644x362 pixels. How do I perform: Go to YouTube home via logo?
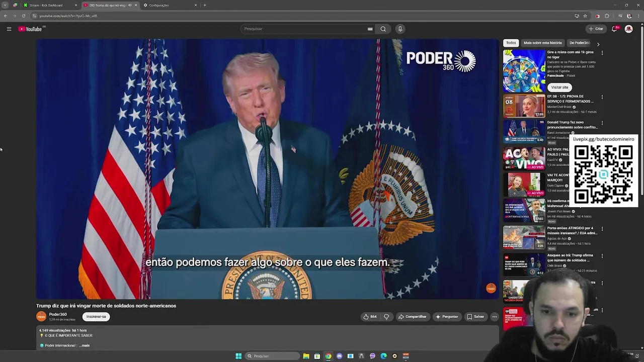tap(31, 29)
